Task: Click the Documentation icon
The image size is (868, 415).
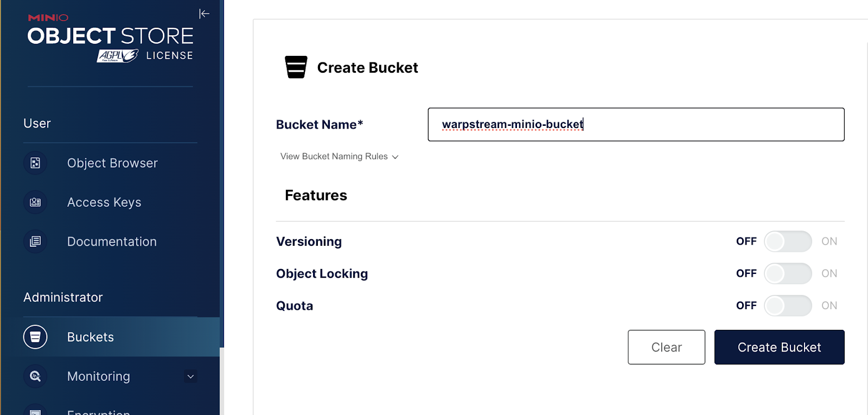Action: (x=35, y=241)
